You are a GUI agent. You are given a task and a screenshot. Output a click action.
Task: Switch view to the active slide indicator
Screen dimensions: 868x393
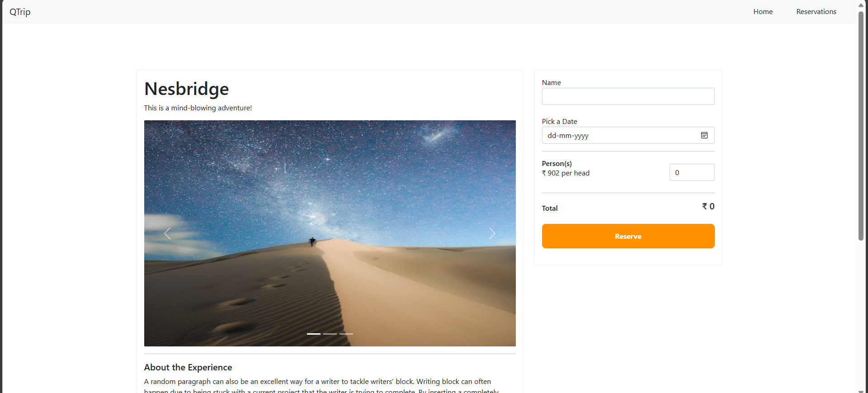(313, 334)
